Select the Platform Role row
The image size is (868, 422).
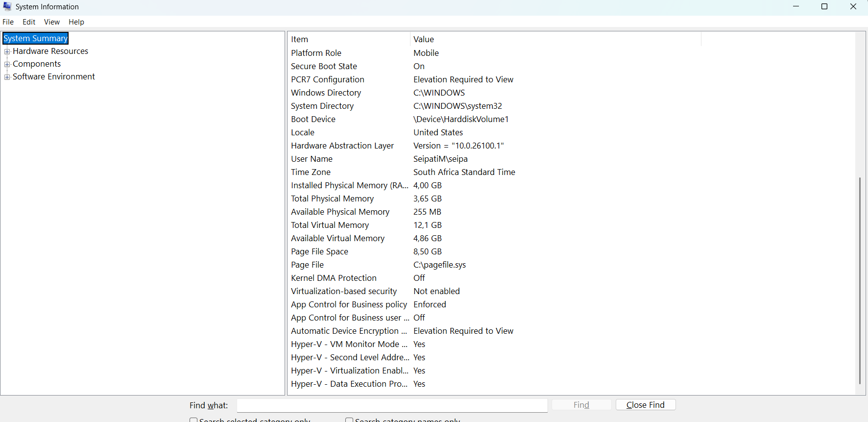495,53
